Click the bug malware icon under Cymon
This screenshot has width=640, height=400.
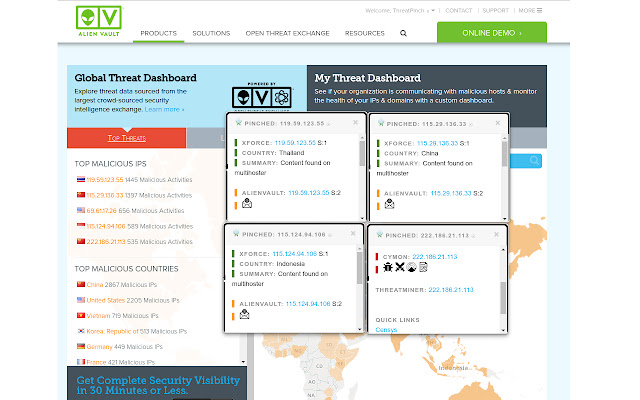tap(388, 267)
